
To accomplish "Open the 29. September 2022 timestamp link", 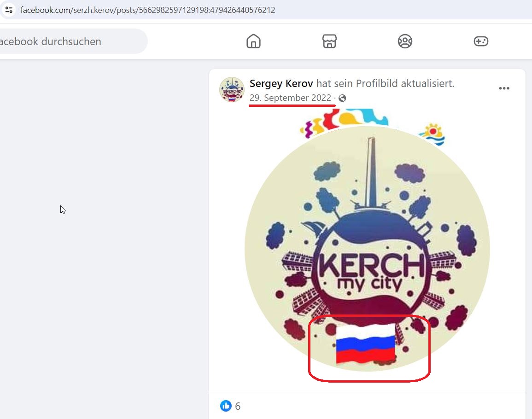I will (290, 98).
